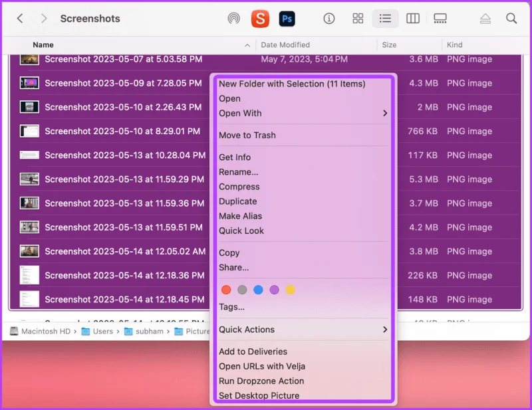The height and width of the screenshot is (410, 532).
Task: Expand the Open With submenu arrow
Action: pos(385,113)
